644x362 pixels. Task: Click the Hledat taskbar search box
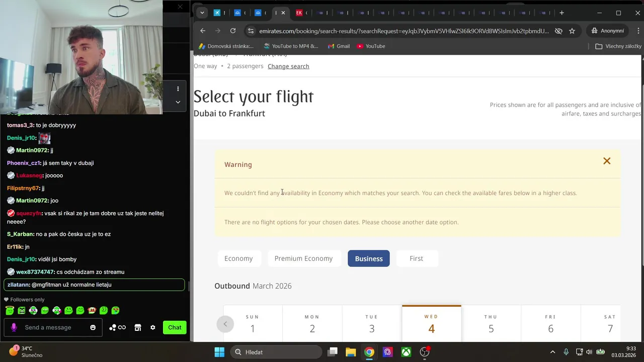click(x=276, y=352)
